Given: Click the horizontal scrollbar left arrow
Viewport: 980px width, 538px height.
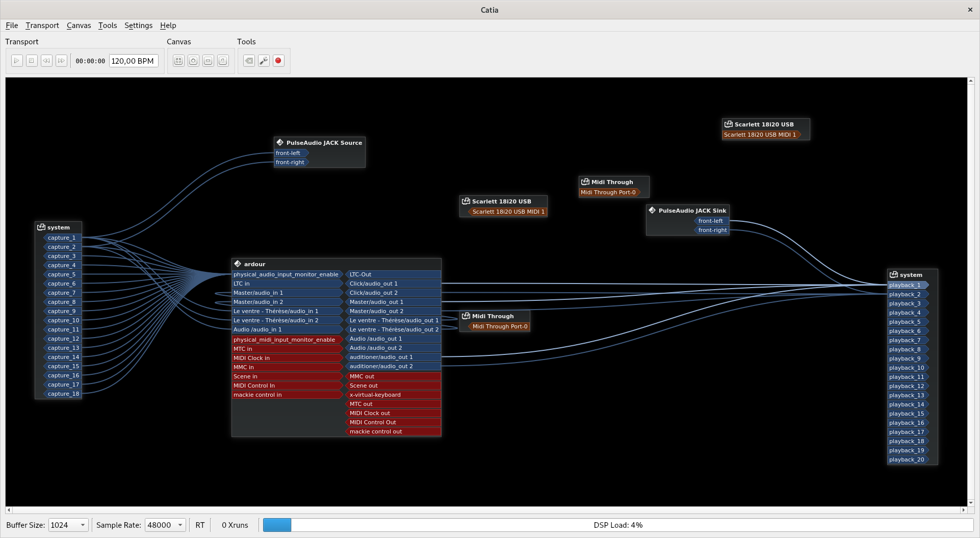Looking at the screenshot, I should pyautogui.click(x=9, y=510).
